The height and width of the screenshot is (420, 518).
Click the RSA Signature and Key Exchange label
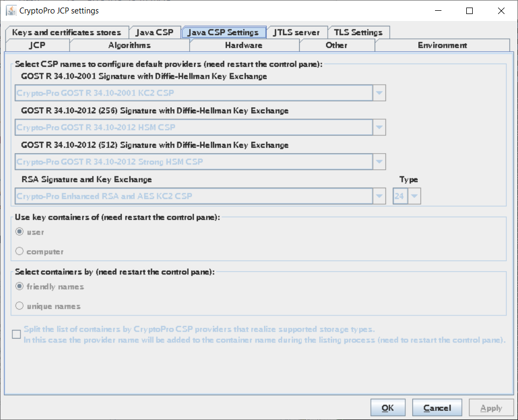point(87,180)
